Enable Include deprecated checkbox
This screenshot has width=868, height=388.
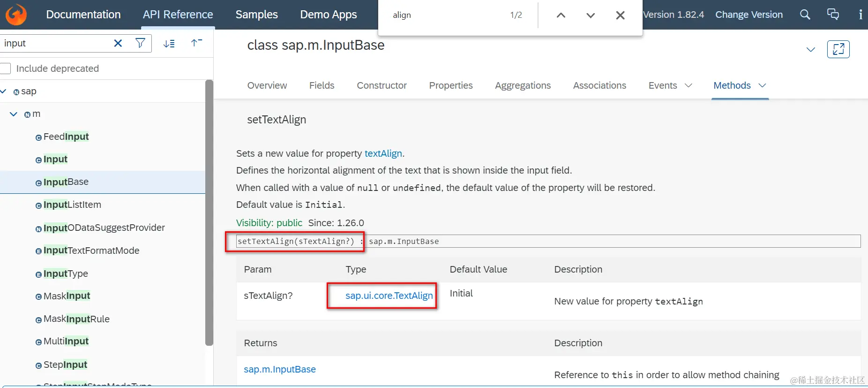[6, 68]
